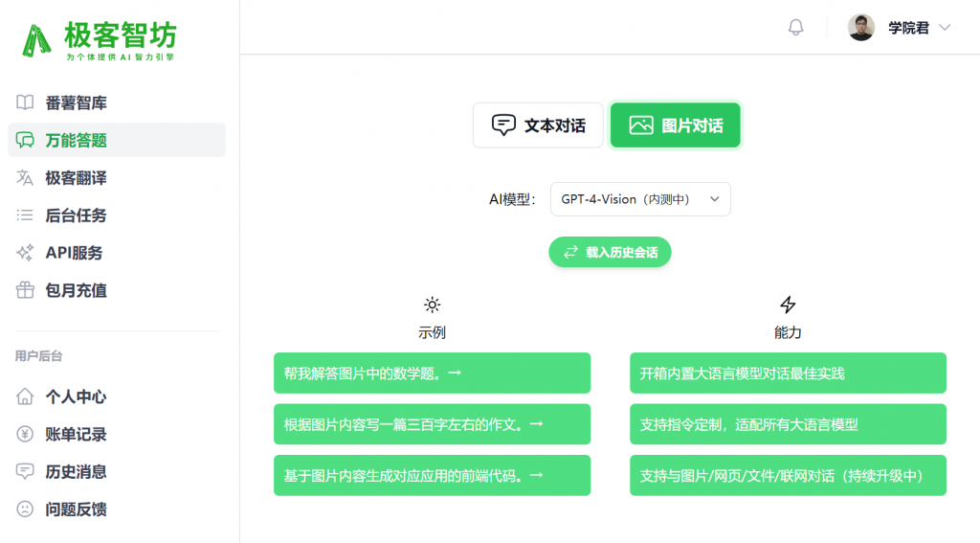The image size is (980, 543).
Task: Click the picture icon in 图片对话
Action: (x=641, y=125)
